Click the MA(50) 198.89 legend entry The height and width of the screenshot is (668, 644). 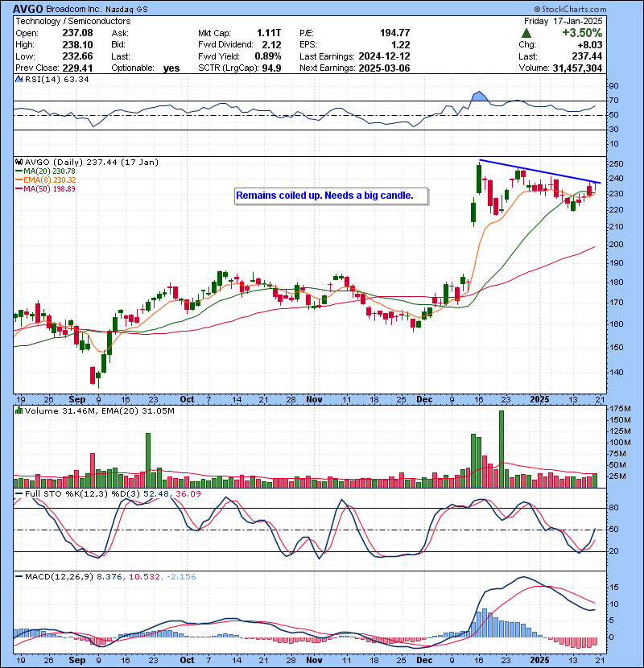46,189
